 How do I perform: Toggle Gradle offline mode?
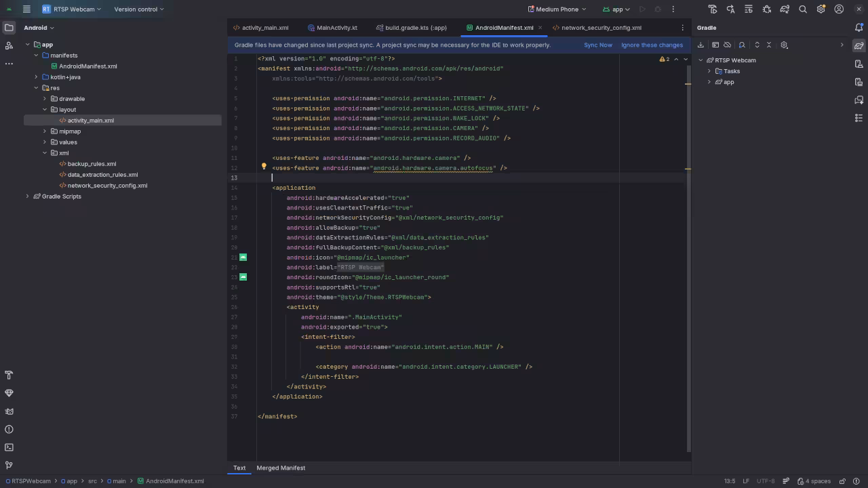(x=727, y=45)
